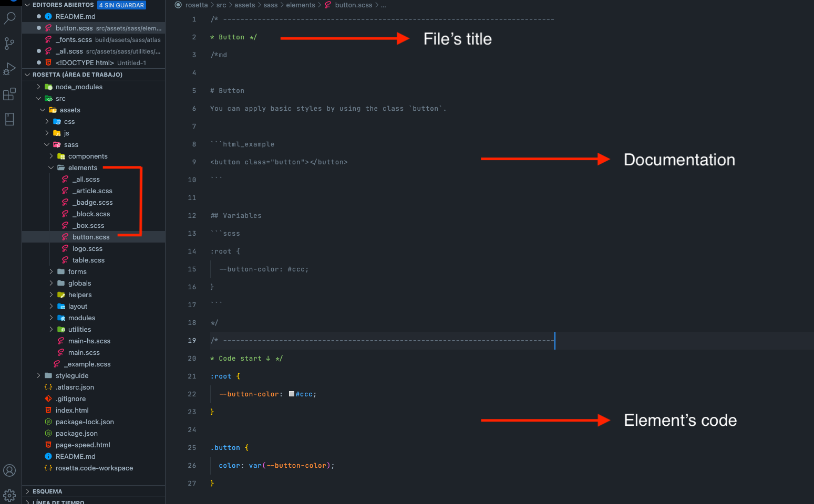Click the Accounts icon in activity bar
The height and width of the screenshot is (504, 814).
pos(9,470)
